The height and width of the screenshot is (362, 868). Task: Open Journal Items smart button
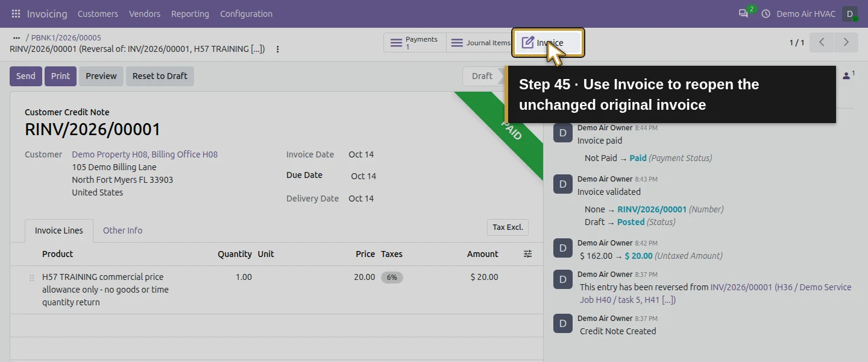(480, 43)
